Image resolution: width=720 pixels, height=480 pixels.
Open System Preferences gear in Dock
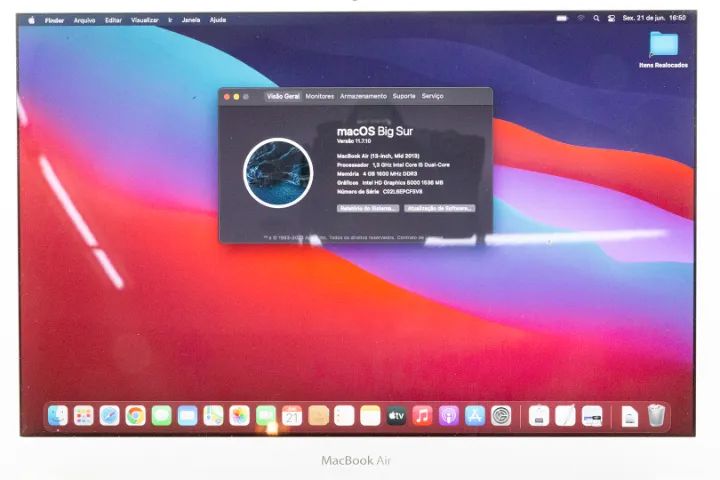click(x=501, y=416)
